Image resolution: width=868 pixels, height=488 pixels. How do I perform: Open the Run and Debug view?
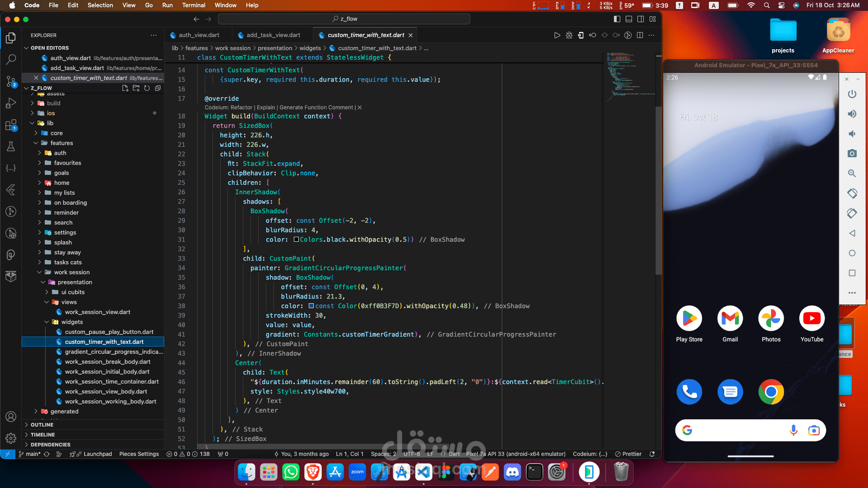11,103
